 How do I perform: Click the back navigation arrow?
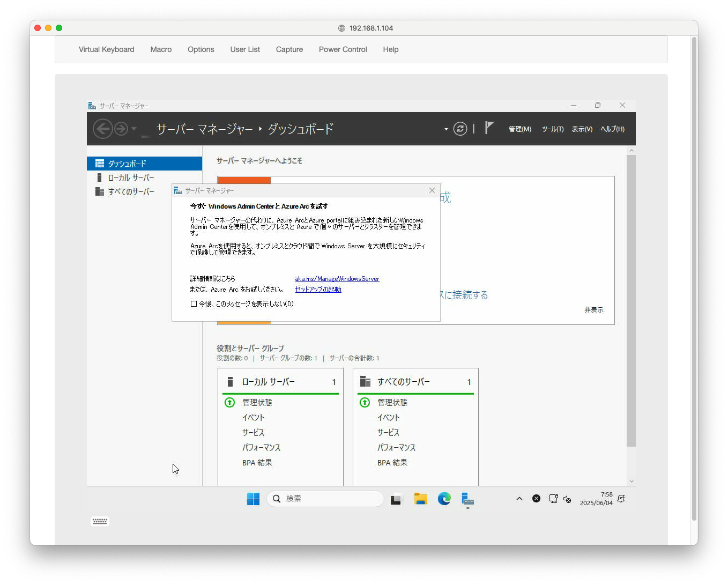pos(102,129)
